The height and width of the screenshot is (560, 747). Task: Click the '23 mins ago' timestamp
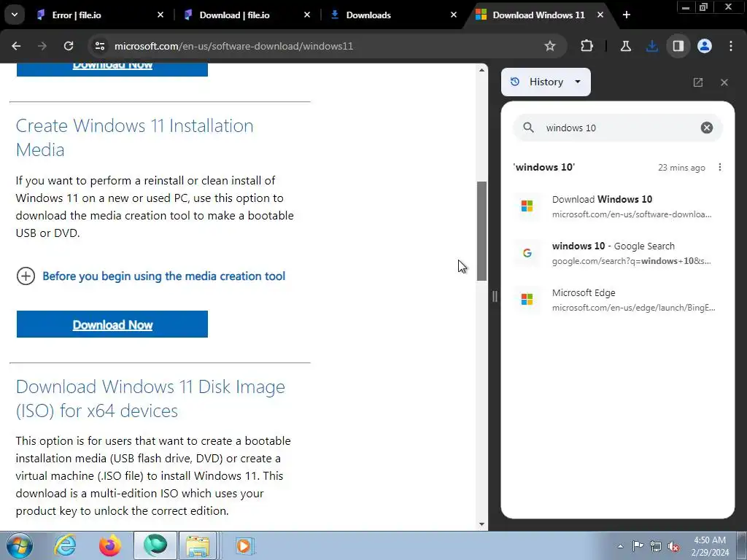pos(681,168)
